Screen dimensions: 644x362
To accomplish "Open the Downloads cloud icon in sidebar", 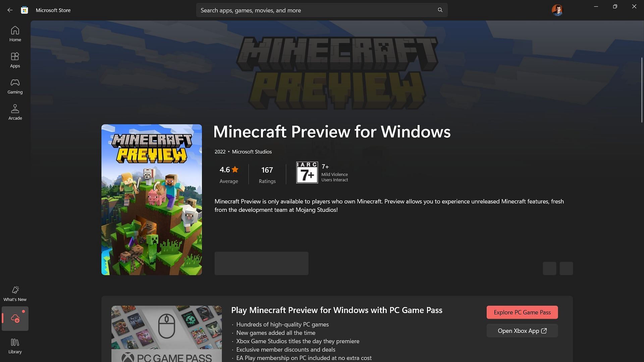I will (x=15, y=318).
